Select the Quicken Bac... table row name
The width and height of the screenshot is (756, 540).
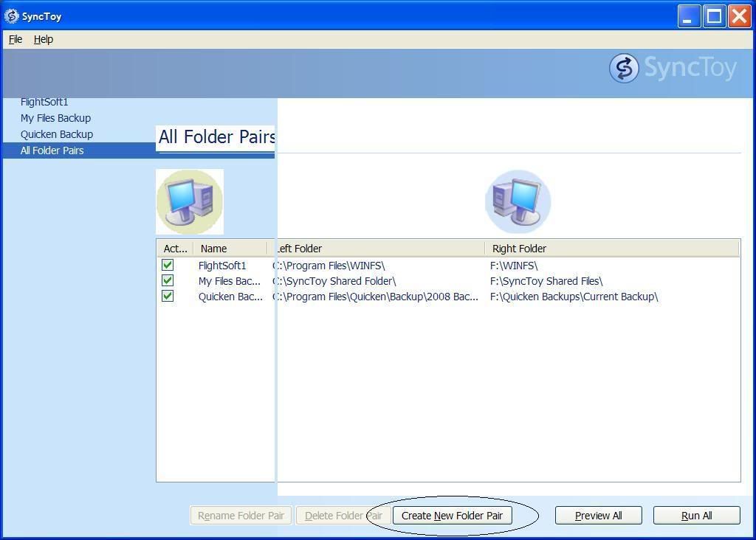(230, 297)
